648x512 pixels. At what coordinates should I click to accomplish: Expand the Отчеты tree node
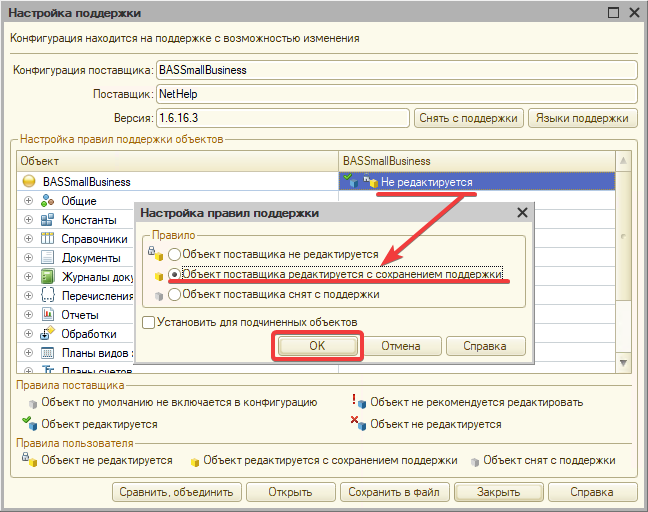(x=28, y=315)
